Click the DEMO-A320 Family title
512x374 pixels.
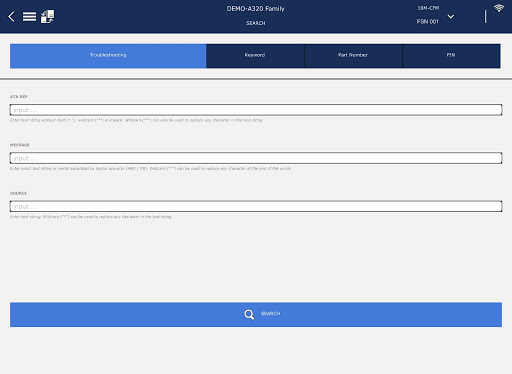coord(256,9)
